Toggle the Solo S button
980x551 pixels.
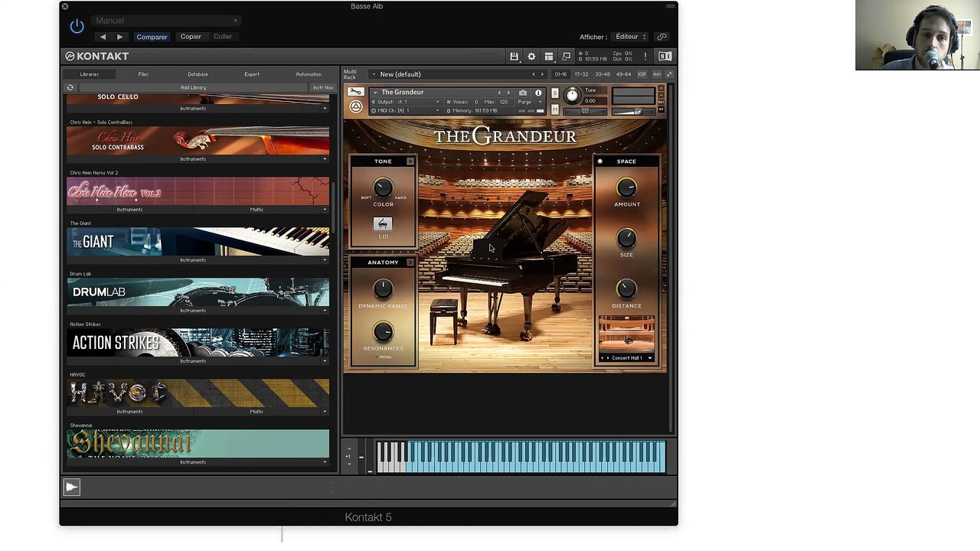[x=555, y=93]
